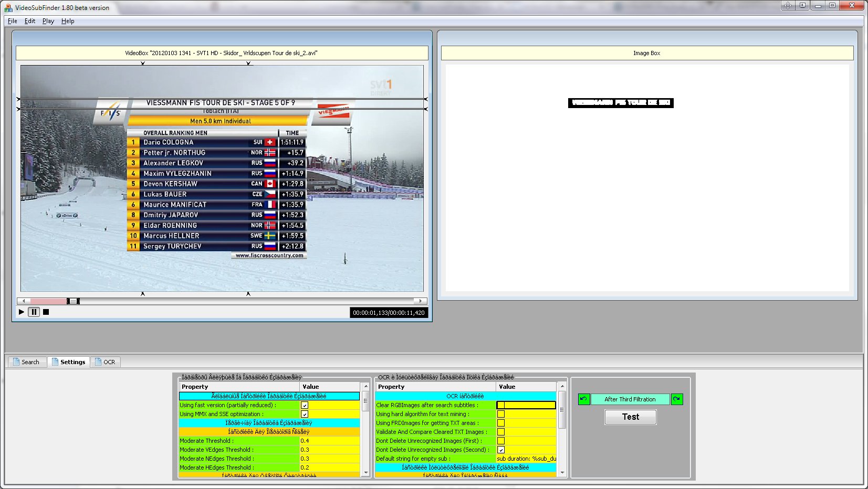
Task: Enable Using hard algorithm for text mining
Action: [501, 414]
